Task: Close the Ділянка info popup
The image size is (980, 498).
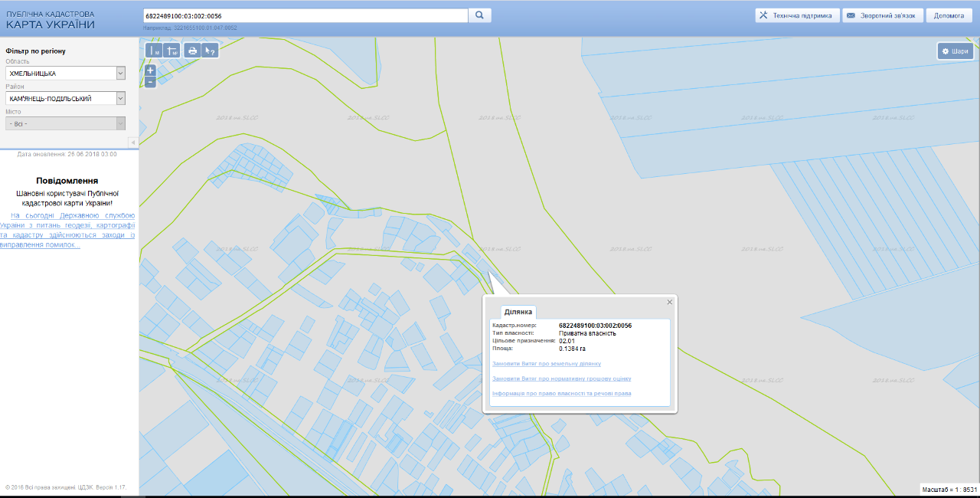Action: pyautogui.click(x=670, y=302)
